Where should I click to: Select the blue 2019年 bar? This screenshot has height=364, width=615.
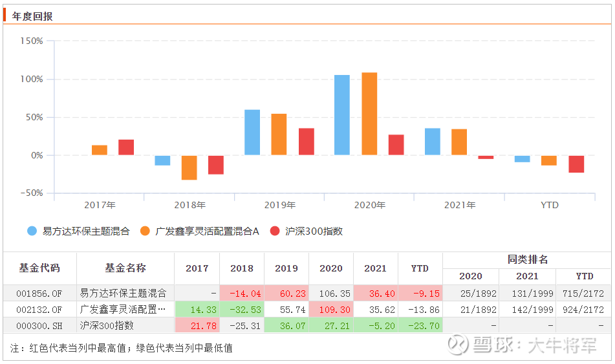(252, 132)
